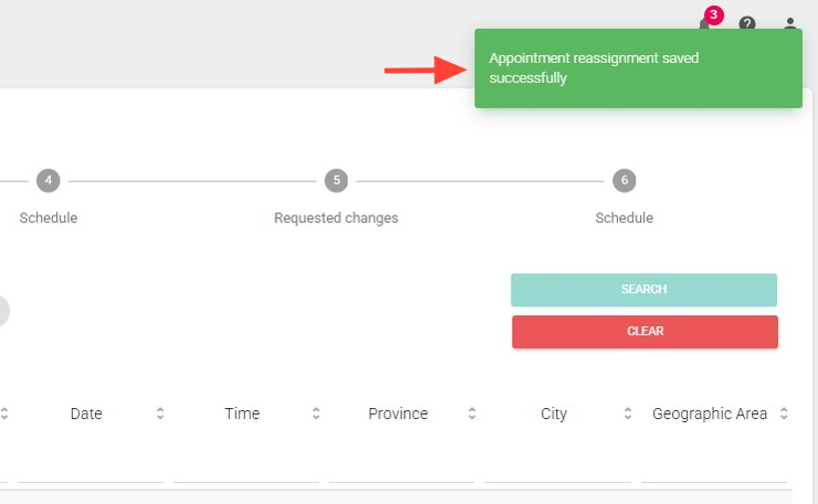Click the Time column filter field
818x504 pixels.
[246, 467]
